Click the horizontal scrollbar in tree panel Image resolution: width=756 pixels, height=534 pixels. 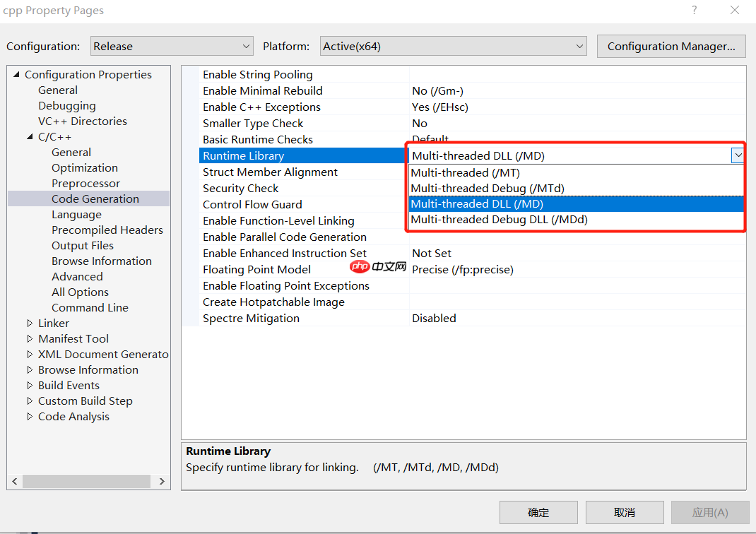[87, 481]
